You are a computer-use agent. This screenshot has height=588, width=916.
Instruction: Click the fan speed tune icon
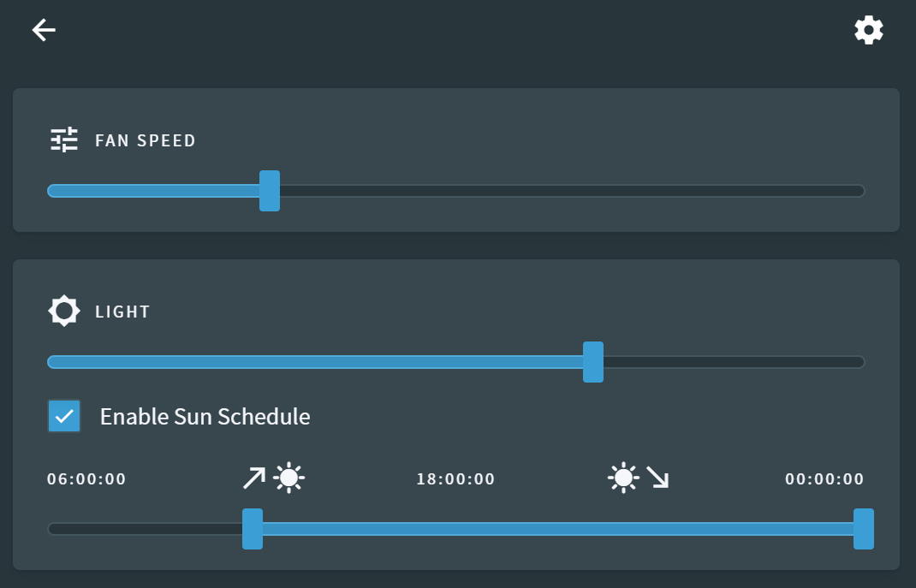tap(64, 140)
